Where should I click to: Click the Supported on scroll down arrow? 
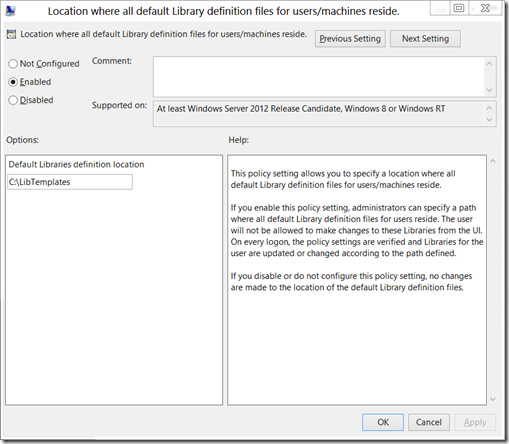tap(489, 120)
